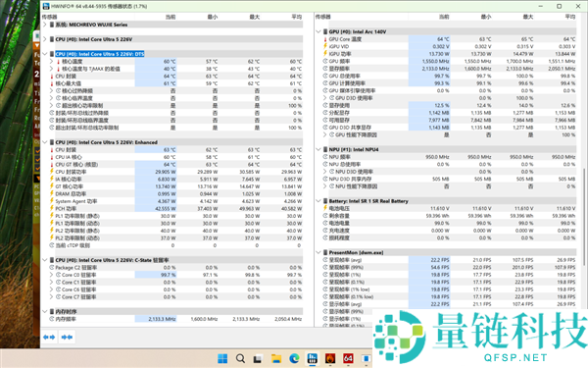Click the thermometer icon of CPU 封装 row in DTS
The width and height of the screenshot is (588, 368).
tap(52, 77)
